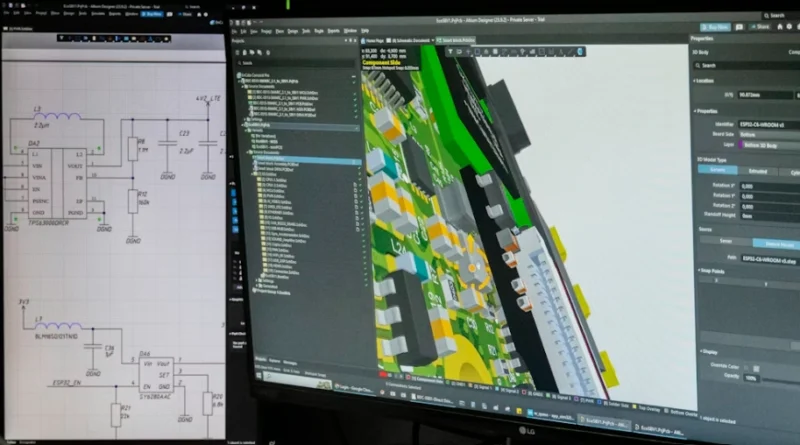Pin the Projects panel using its pin icon
The height and width of the screenshot is (445, 800).
click(x=351, y=40)
